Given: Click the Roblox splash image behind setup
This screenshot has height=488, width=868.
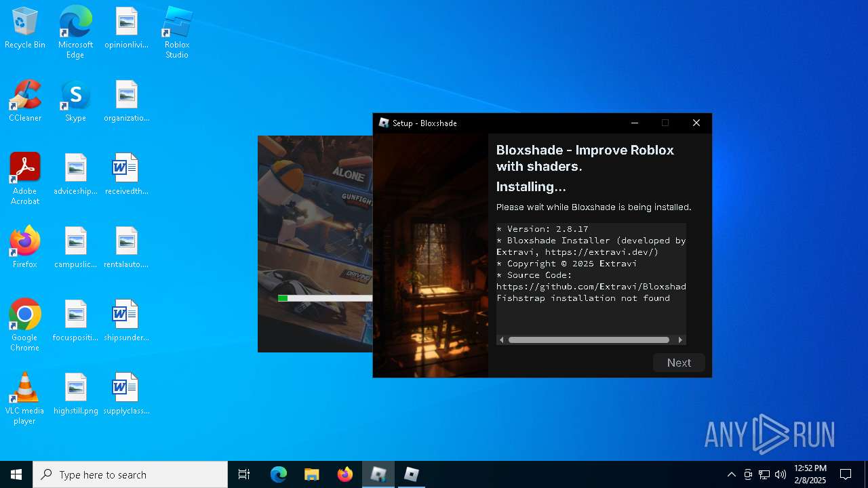Looking at the screenshot, I should click(315, 244).
